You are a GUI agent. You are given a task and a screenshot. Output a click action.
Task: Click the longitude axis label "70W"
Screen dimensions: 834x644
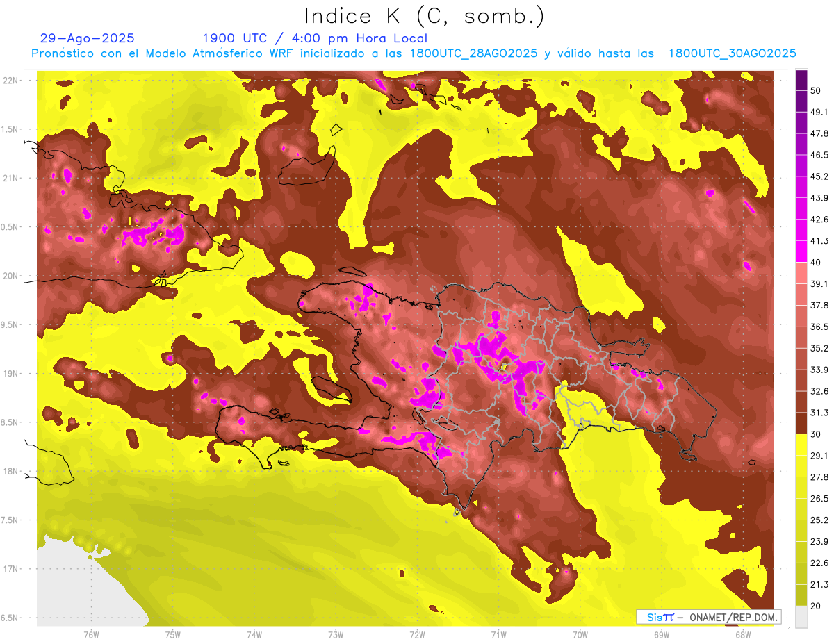(x=580, y=635)
